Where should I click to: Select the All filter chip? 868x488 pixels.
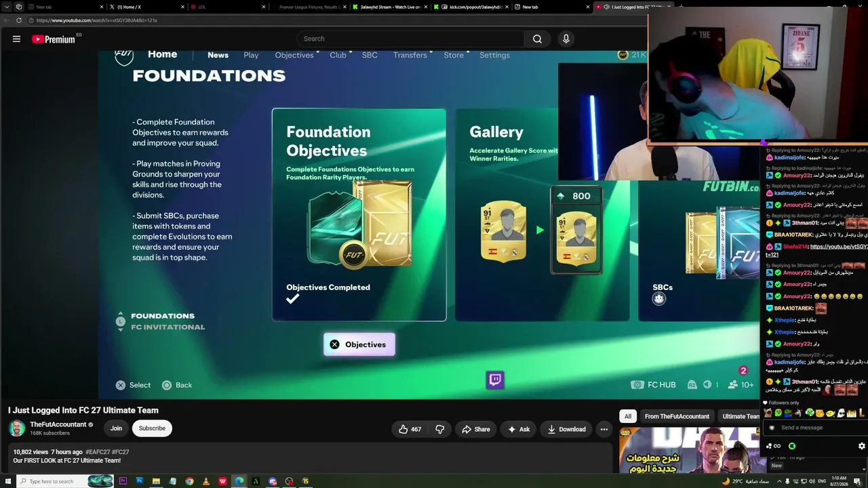pyautogui.click(x=628, y=416)
